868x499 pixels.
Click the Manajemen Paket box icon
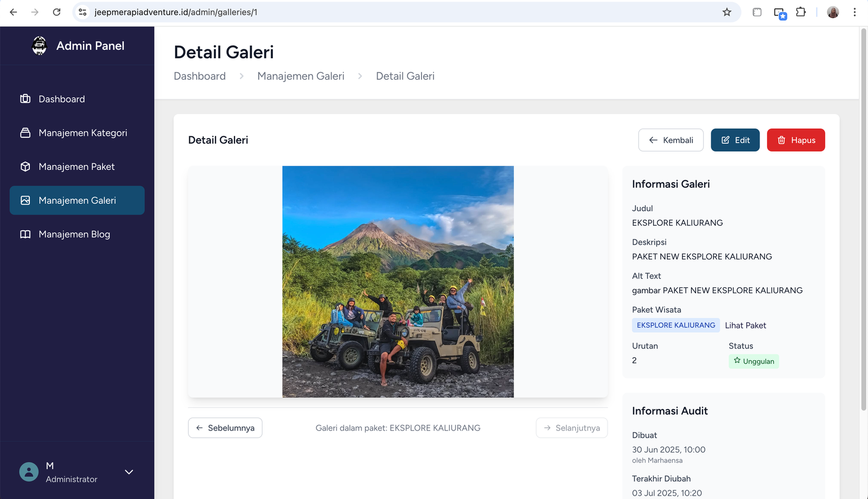(25, 167)
